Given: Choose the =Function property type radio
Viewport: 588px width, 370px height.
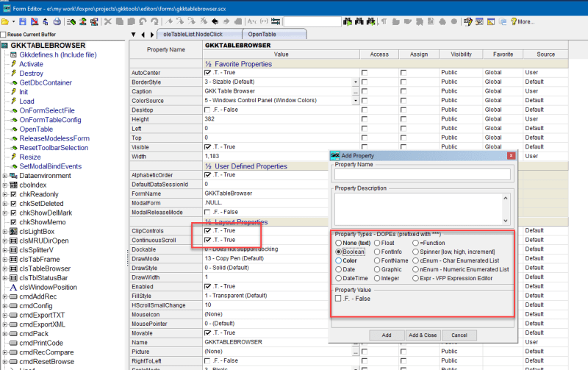Looking at the screenshot, I should [415, 243].
